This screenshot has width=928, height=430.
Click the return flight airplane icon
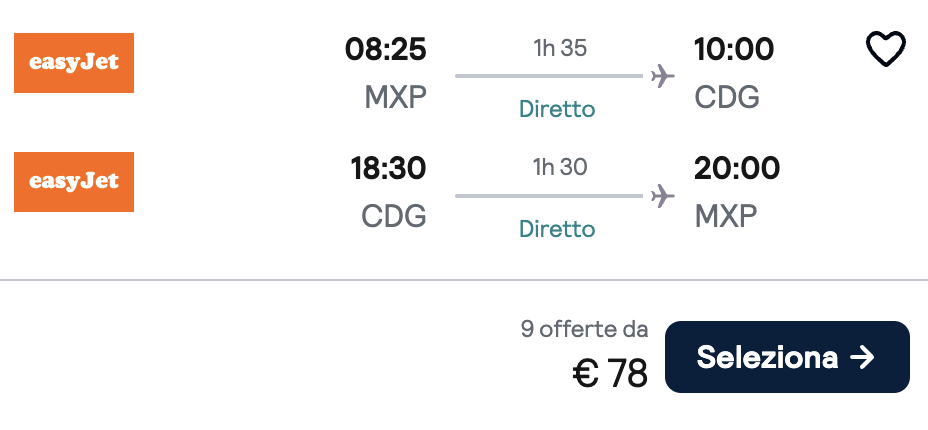[661, 195]
